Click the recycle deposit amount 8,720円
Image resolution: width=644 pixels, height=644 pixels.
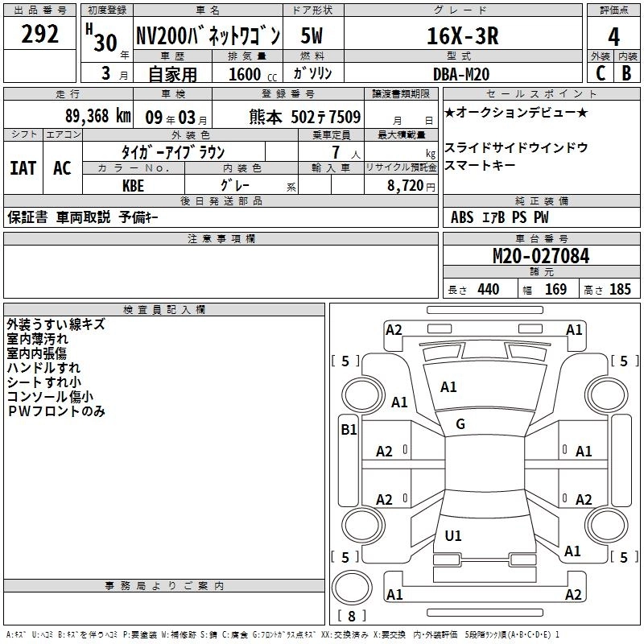[x=407, y=184]
